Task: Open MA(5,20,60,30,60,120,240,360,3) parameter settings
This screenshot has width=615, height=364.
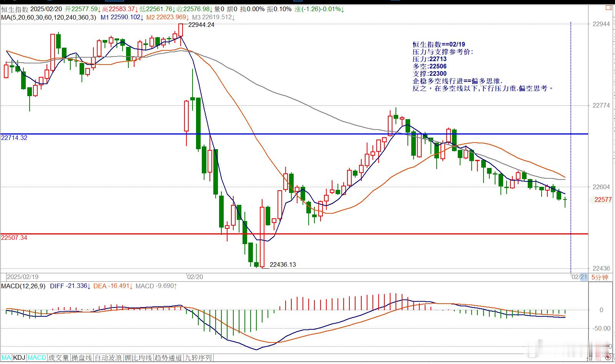Action: coord(48,17)
